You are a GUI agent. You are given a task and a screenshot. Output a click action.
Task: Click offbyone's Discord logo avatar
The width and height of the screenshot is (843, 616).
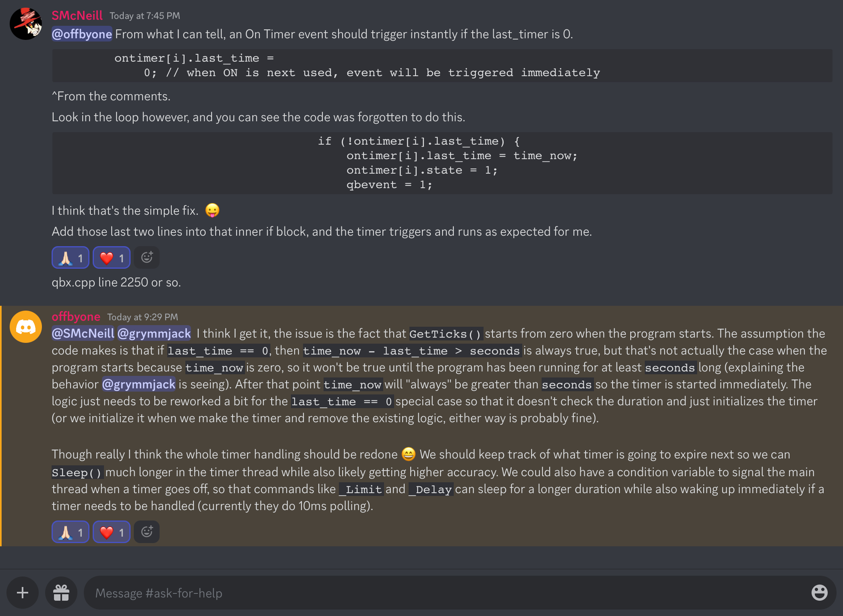[x=26, y=326]
